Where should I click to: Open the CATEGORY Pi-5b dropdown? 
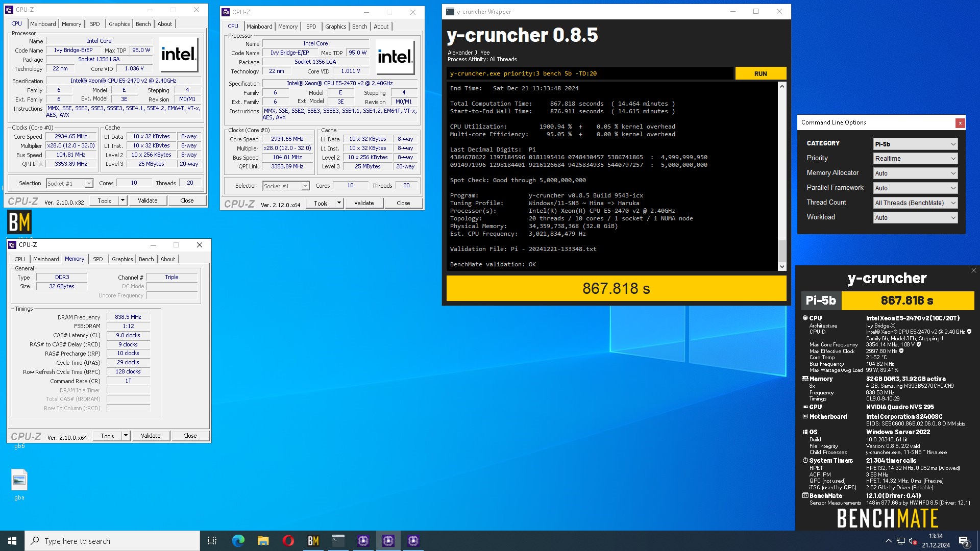point(915,144)
